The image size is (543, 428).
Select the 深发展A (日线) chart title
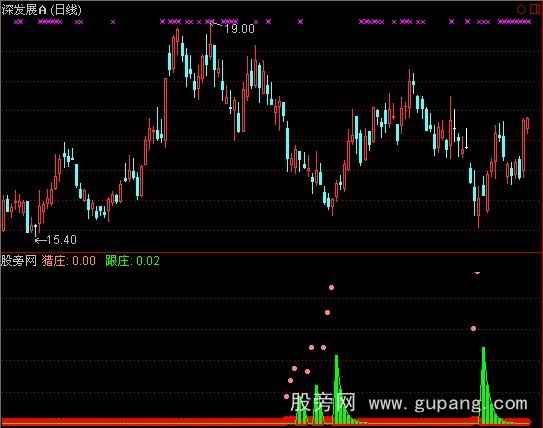(42, 10)
